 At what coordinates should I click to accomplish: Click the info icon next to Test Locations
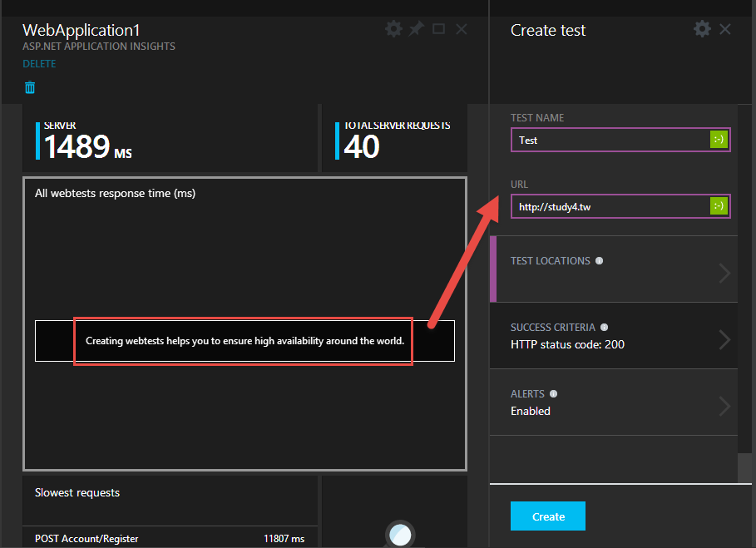[x=600, y=261]
